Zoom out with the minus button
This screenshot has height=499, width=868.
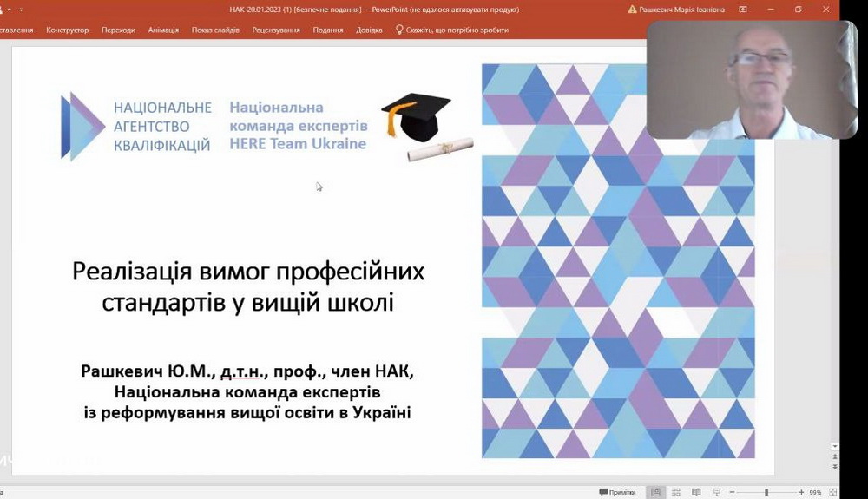click(x=732, y=492)
